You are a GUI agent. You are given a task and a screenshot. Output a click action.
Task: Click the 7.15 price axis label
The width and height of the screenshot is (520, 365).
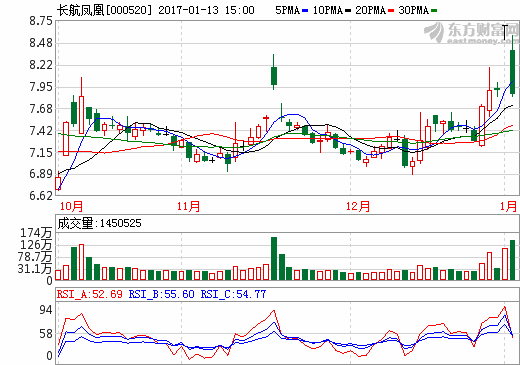[41, 153]
